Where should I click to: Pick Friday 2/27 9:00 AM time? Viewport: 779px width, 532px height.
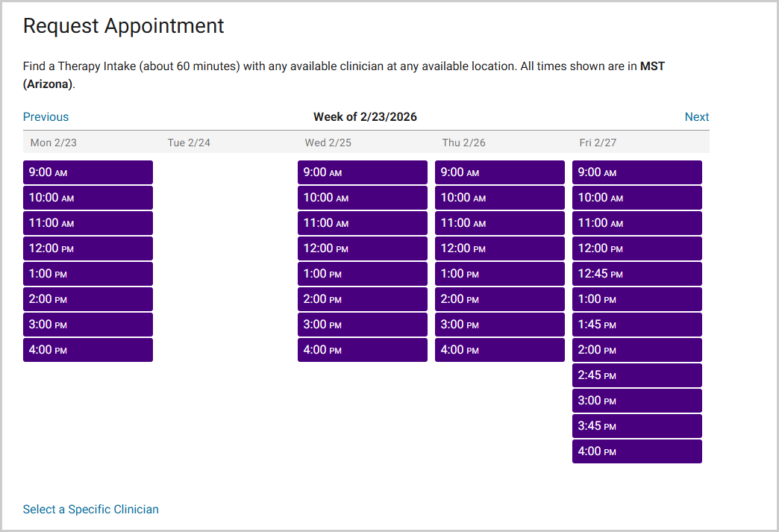[637, 172]
